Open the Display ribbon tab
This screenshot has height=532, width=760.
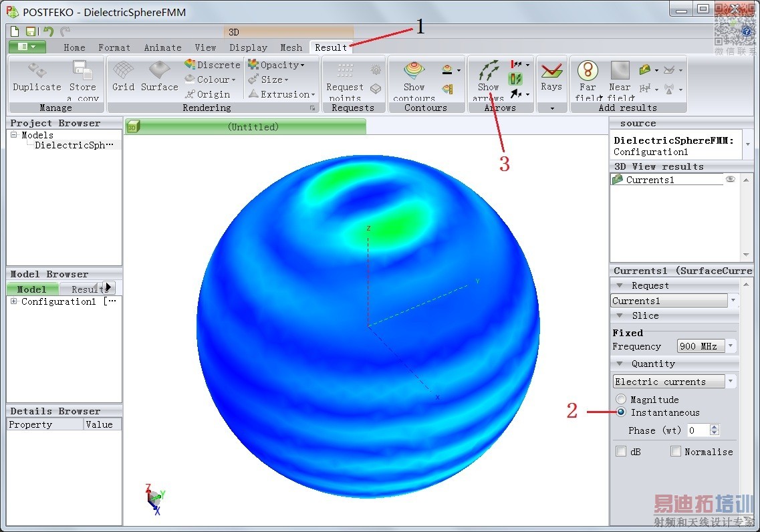248,47
